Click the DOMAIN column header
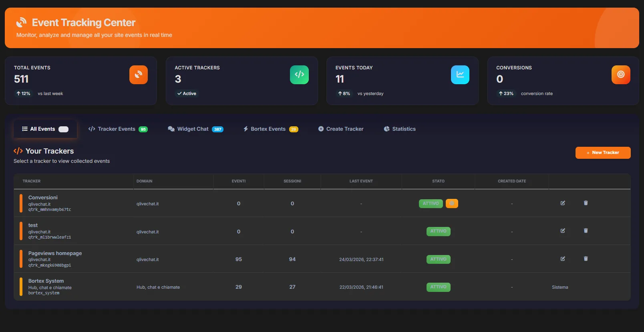Viewport: 644px width, 332px height. click(144, 181)
